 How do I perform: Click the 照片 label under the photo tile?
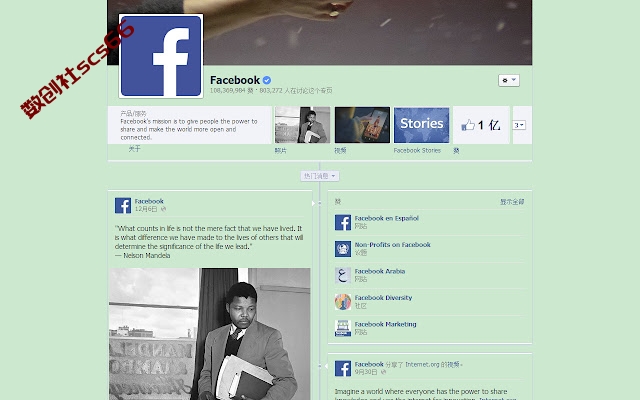point(280,151)
